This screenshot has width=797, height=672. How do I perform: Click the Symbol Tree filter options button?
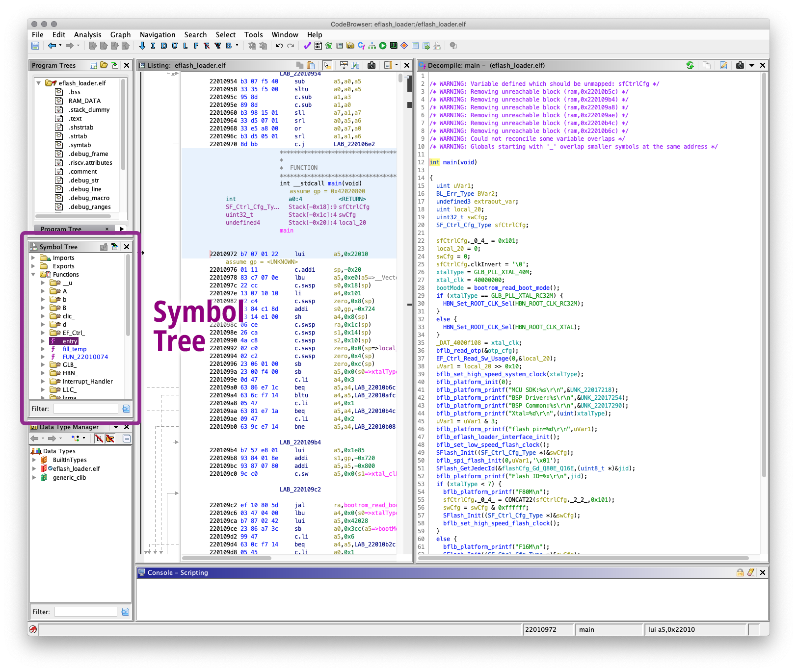point(126,409)
